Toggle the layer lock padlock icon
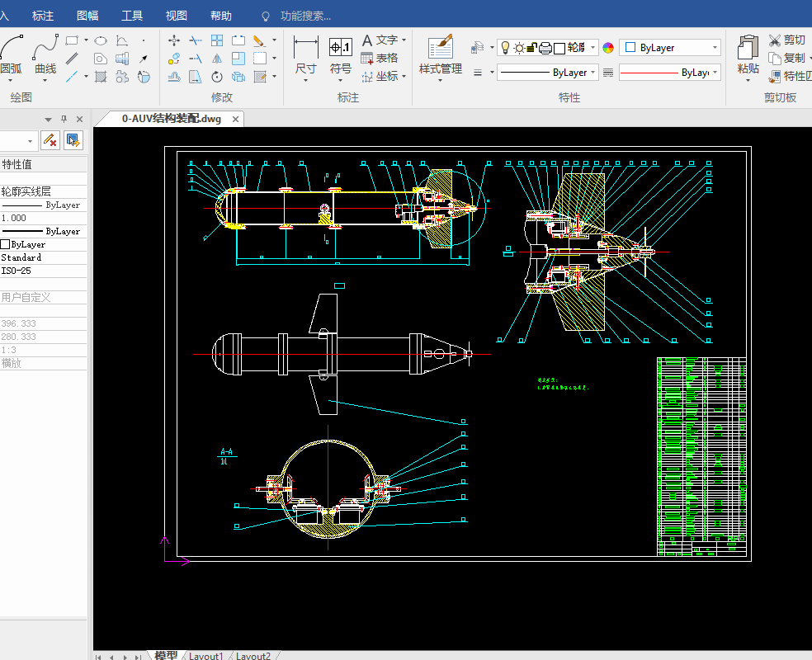This screenshot has width=812, height=660. click(x=531, y=48)
